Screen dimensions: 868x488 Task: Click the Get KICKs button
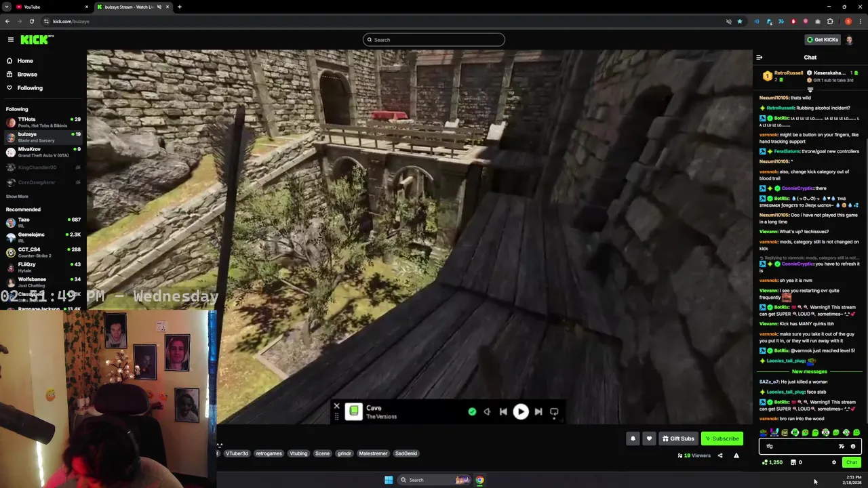pos(822,40)
